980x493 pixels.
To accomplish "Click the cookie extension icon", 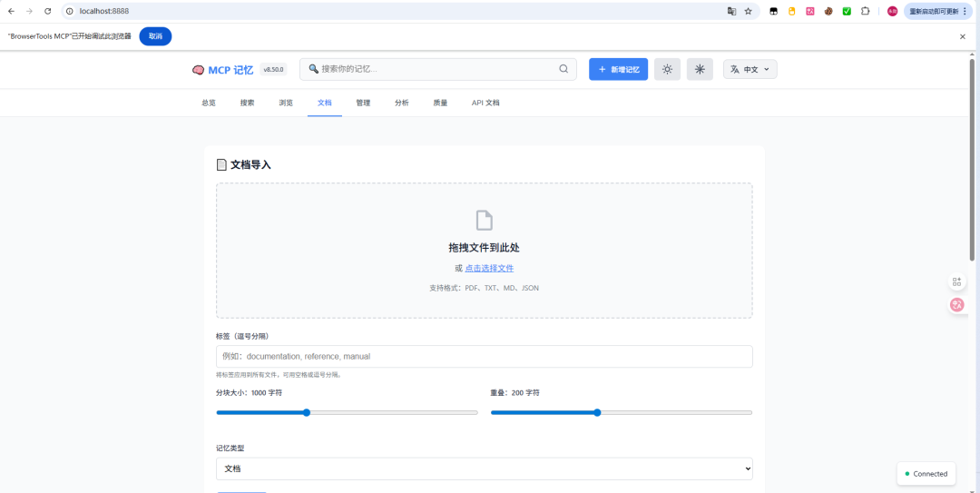I will coord(828,11).
